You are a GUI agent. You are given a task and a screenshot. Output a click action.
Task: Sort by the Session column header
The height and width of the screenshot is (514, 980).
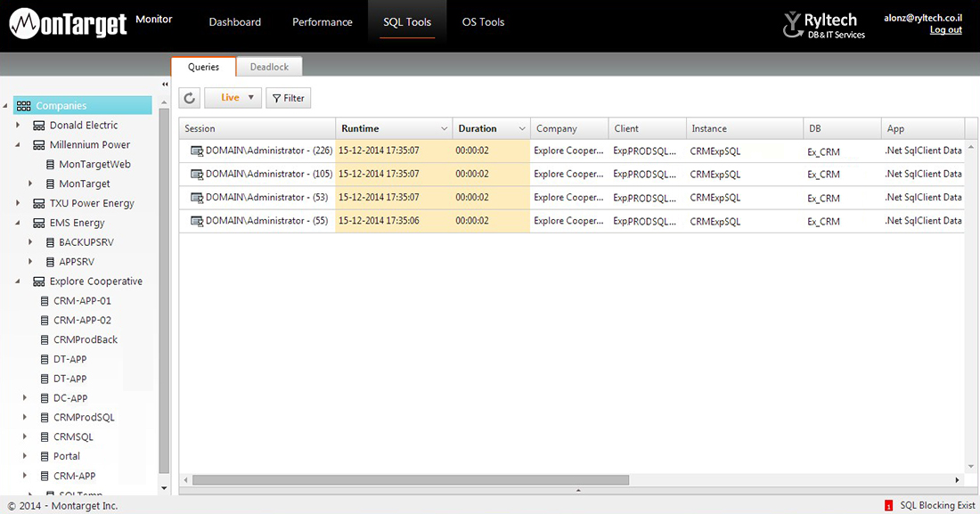(x=257, y=128)
